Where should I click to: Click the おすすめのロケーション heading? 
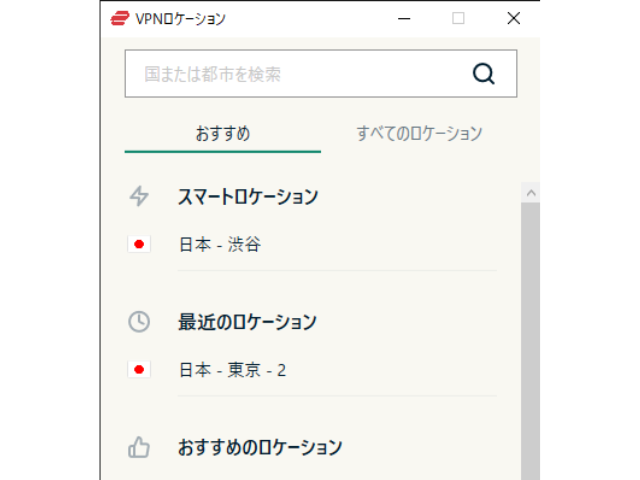coord(259,447)
